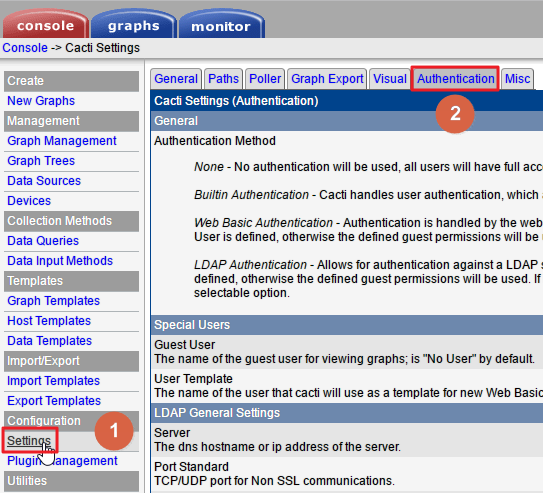Open Data Input Methods link
Image resolution: width=543 pixels, height=493 pixels.
tap(60, 261)
